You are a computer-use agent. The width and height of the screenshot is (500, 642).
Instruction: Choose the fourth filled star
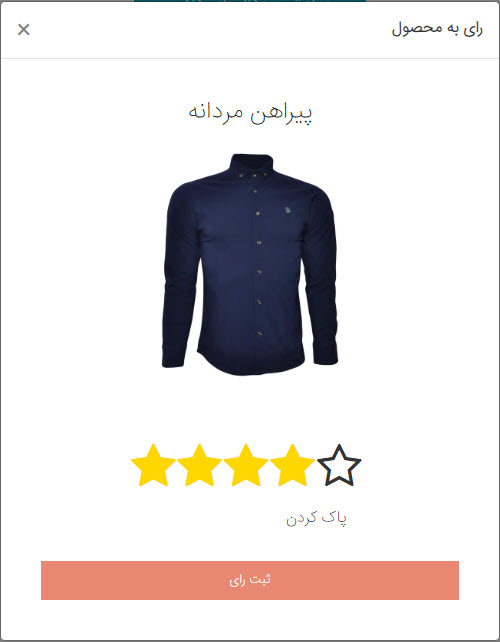(292, 466)
